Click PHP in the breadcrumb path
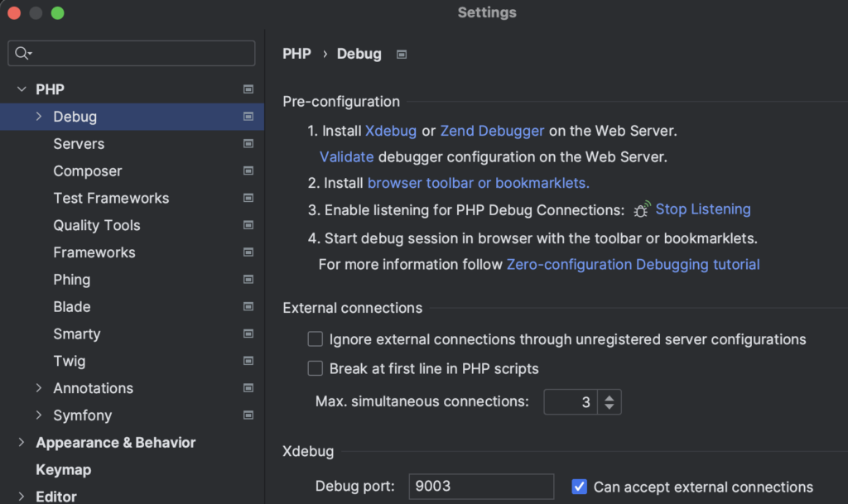The image size is (848, 504). pyautogui.click(x=297, y=54)
